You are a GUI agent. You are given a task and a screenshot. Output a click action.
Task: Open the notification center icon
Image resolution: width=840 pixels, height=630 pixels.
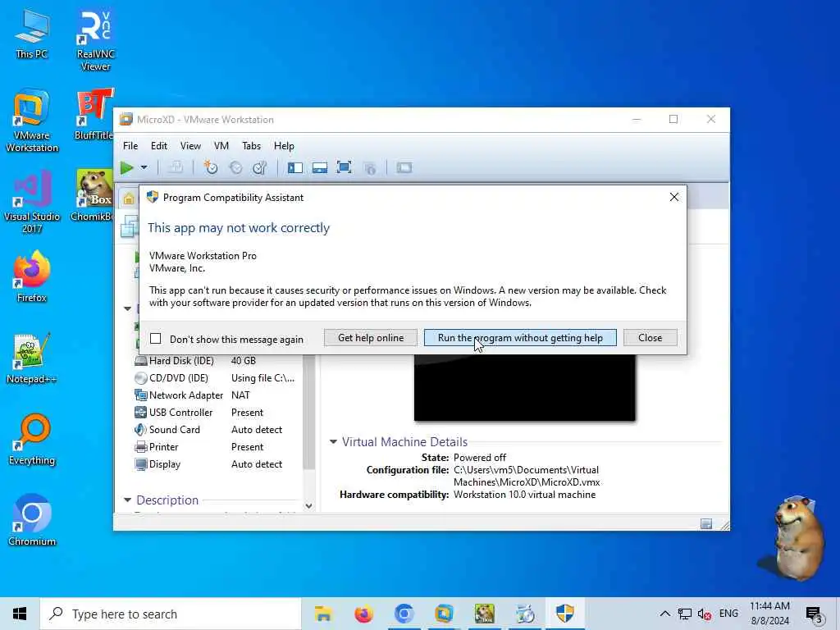(x=814, y=614)
